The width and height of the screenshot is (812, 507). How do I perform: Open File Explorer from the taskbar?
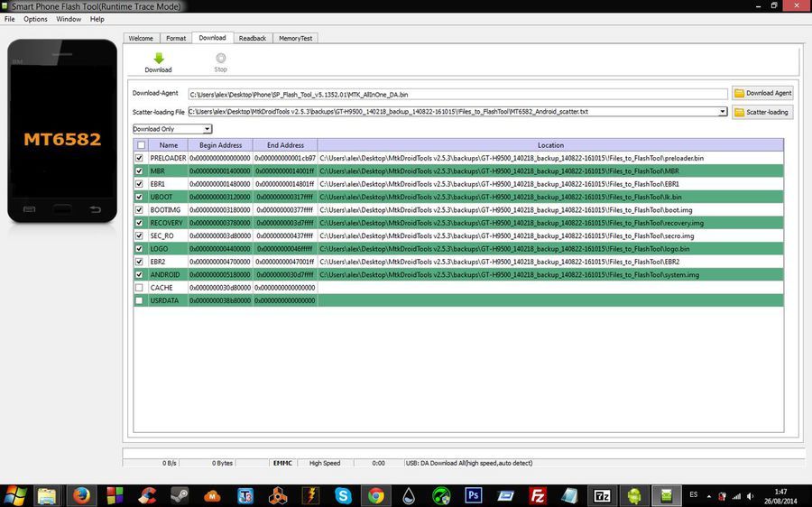click(47, 495)
